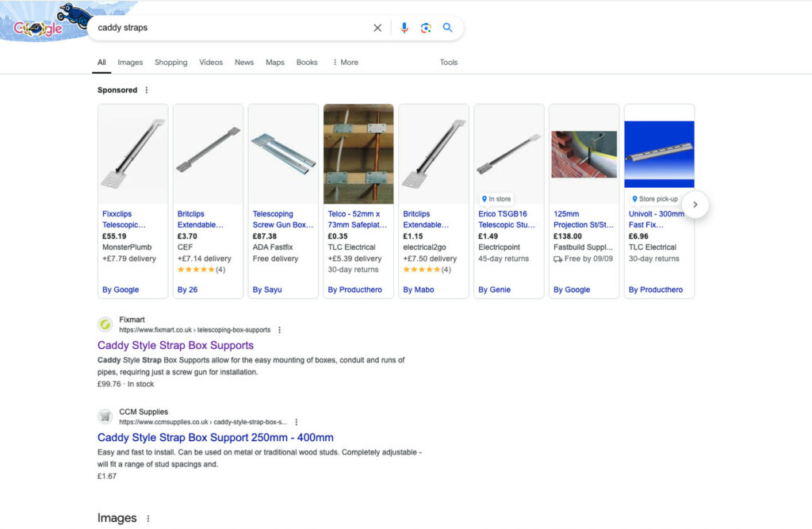Open Erico TSGB16 Telescopic Stu link
812x529 pixels.
pyautogui.click(x=507, y=220)
